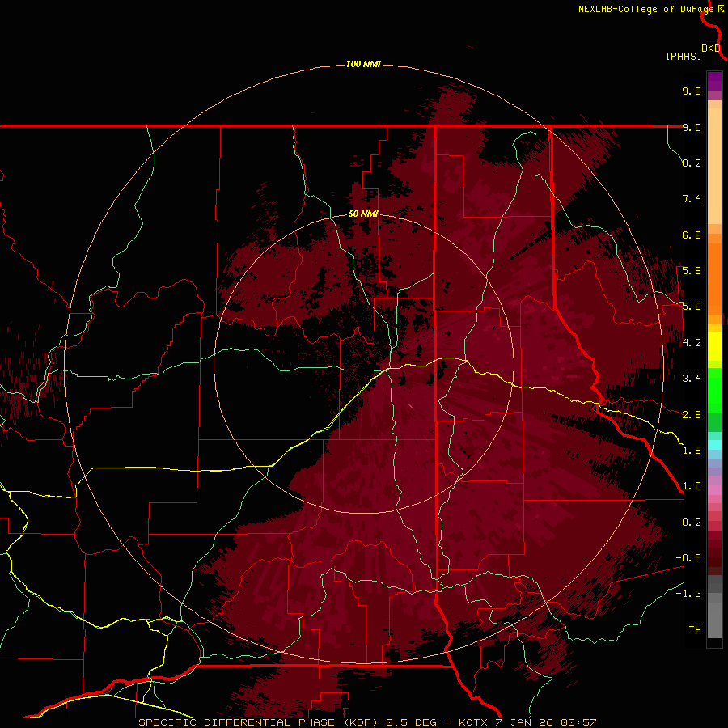Pick the pink band of the color bar
The width and height of the screenshot is (728, 728).
(714, 490)
